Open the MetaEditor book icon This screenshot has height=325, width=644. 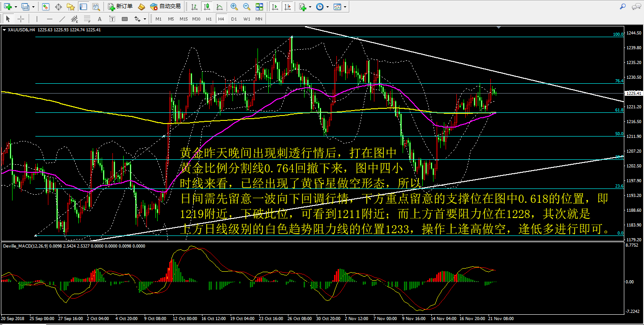coord(141,7)
